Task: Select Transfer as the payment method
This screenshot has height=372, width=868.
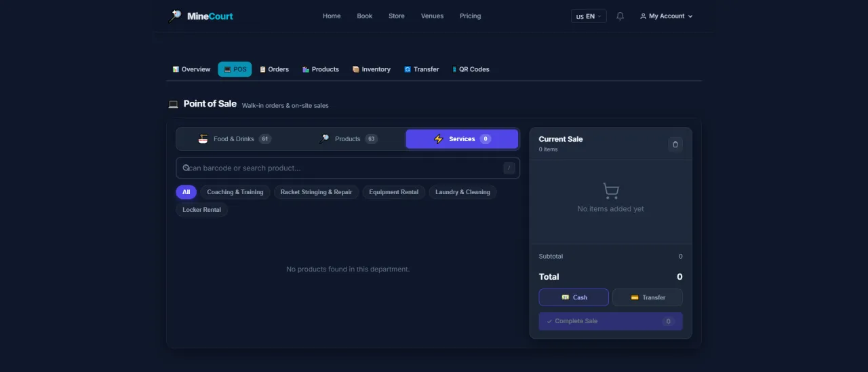Action: 648,297
